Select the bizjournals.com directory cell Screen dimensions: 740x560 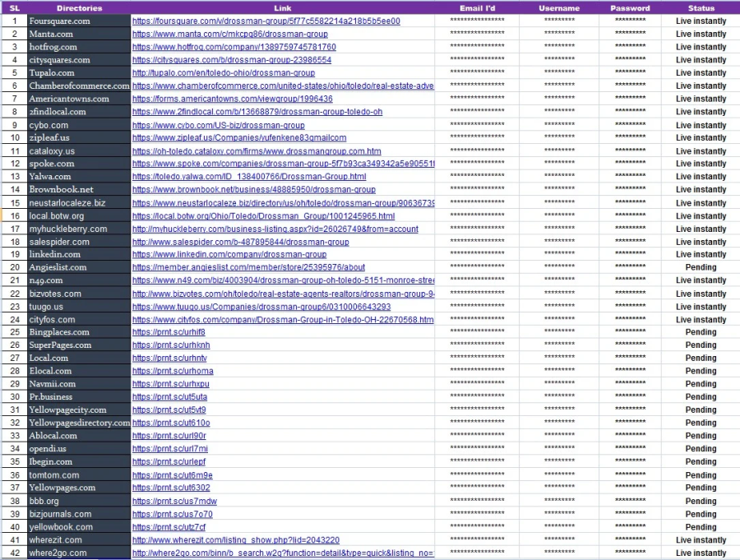(79, 514)
